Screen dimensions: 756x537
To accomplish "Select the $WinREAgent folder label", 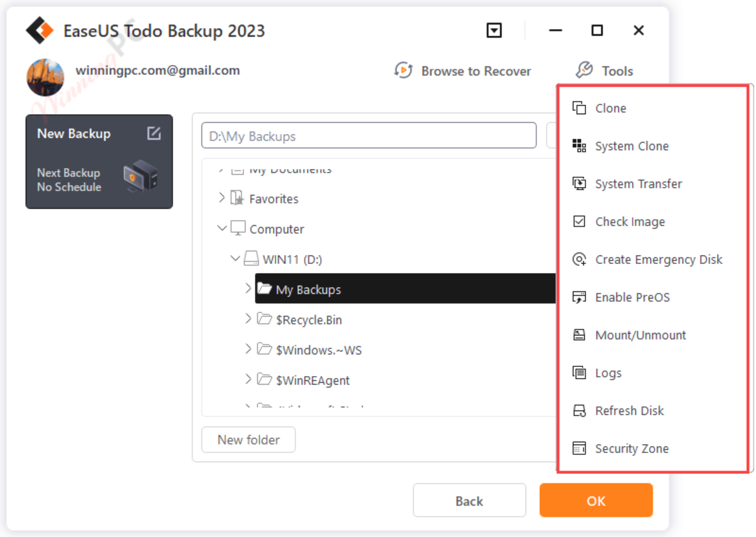I will click(x=313, y=380).
